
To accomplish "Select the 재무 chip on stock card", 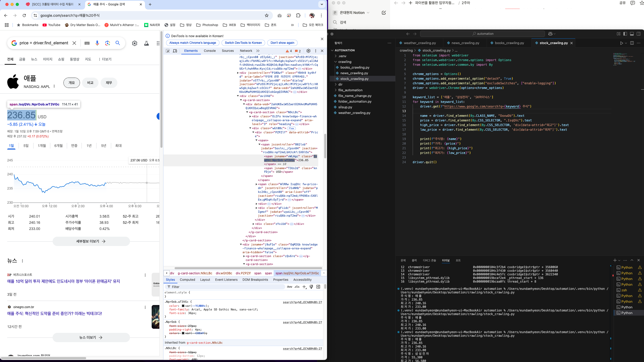I will click(x=109, y=83).
